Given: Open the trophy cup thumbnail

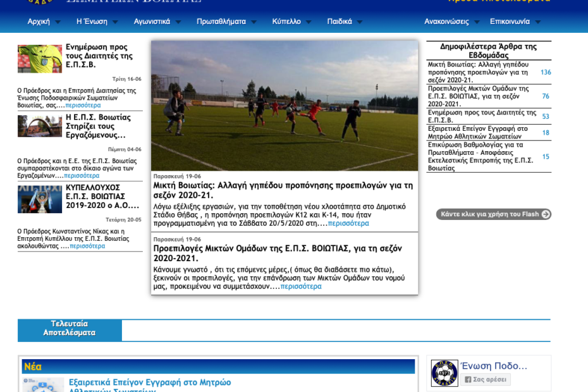Looking at the screenshot, I should pos(40,199).
